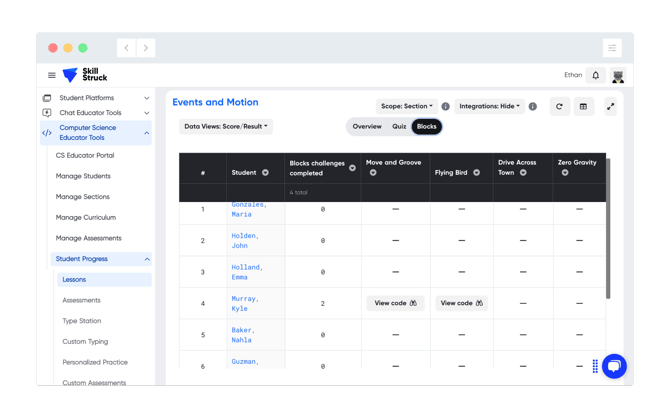
Task: Click the info icon beside Integrations
Action: (x=532, y=106)
